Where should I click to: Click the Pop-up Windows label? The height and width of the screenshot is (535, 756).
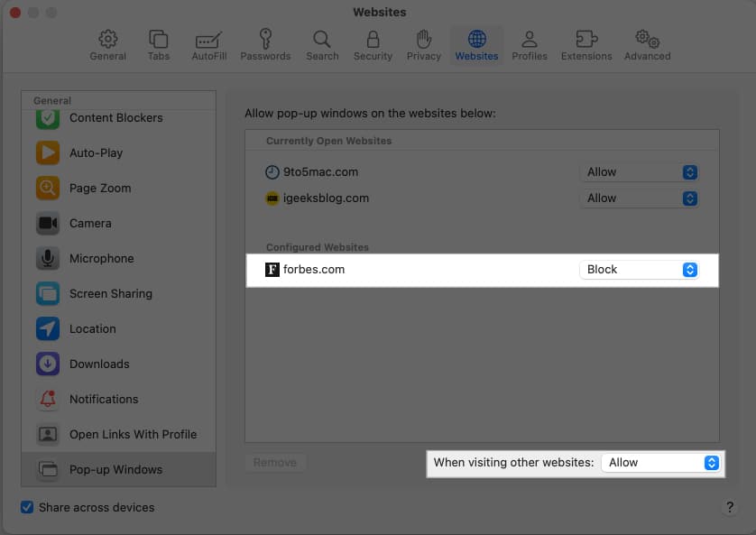(x=115, y=469)
